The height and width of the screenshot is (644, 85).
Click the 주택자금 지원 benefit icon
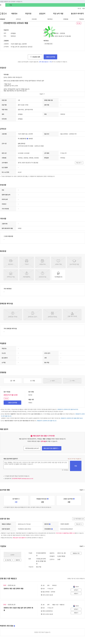[x=11, y=275]
